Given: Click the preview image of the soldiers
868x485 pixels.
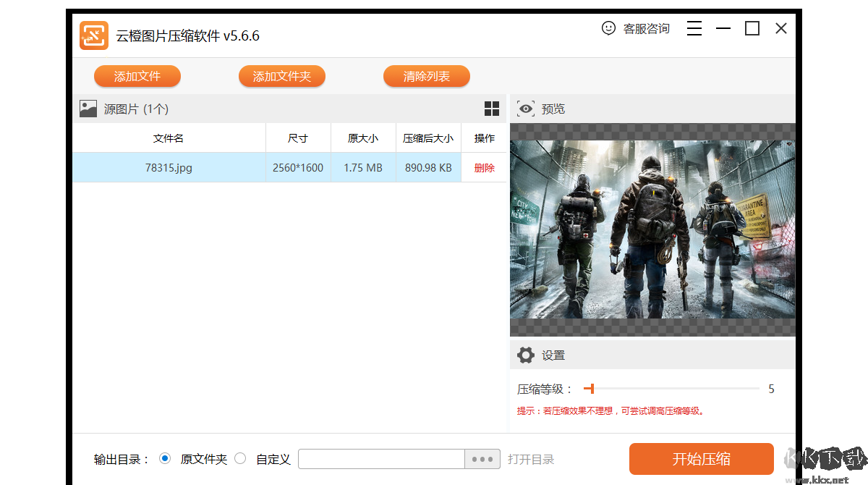Looking at the screenshot, I should pos(652,230).
